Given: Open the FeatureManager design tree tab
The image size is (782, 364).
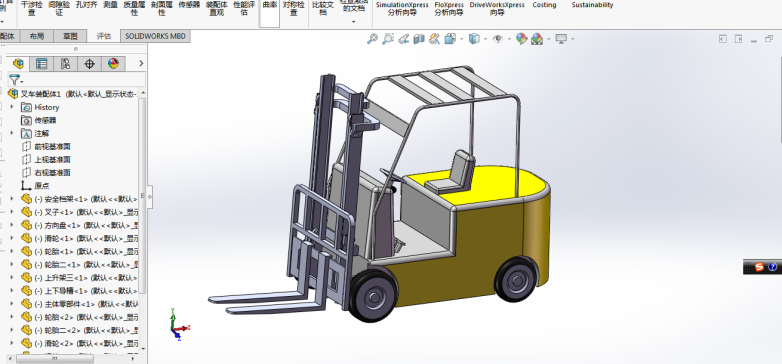Looking at the screenshot, I should click(18, 63).
